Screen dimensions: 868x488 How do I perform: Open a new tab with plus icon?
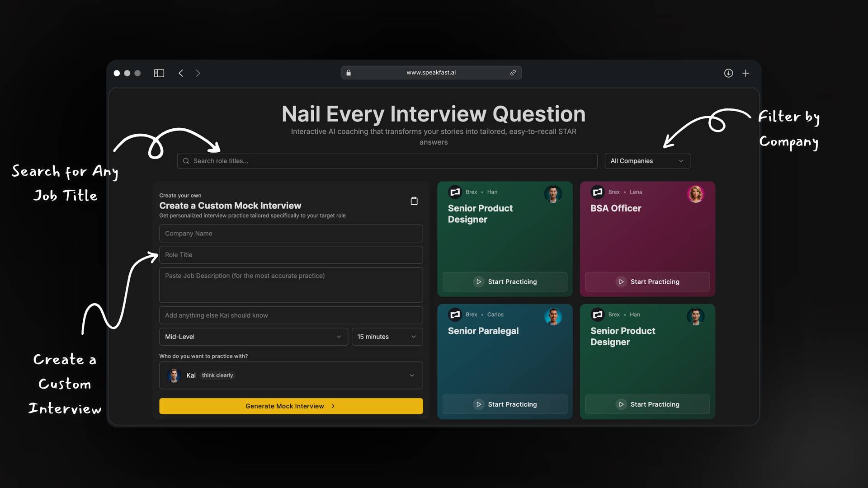pyautogui.click(x=745, y=73)
